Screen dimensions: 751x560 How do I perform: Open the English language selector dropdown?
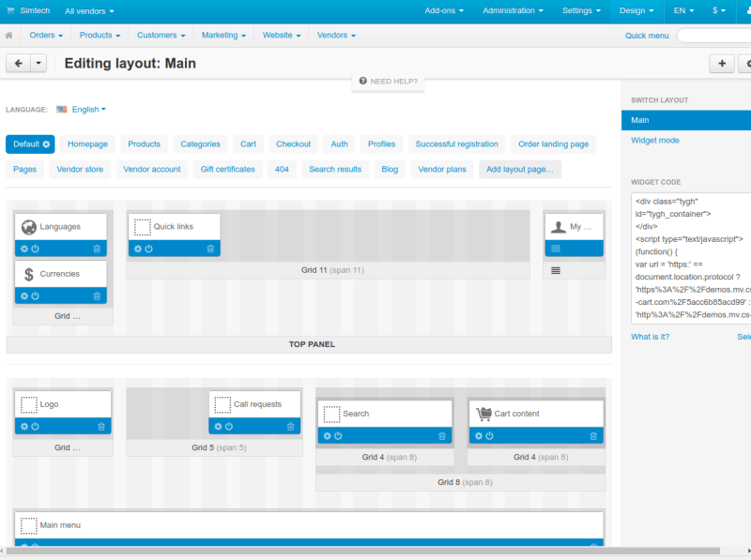pyautogui.click(x=87, y=108)
